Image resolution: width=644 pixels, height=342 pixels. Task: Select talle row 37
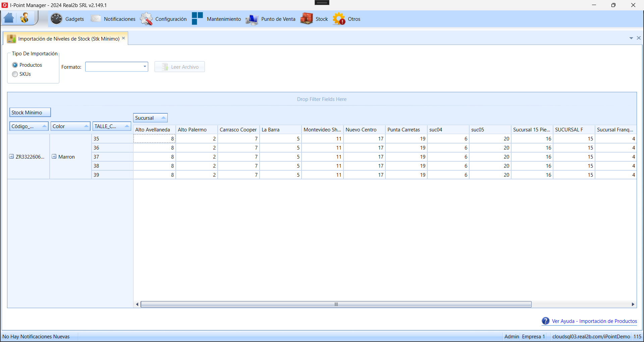pyautogui.click(x=112, y=157)
